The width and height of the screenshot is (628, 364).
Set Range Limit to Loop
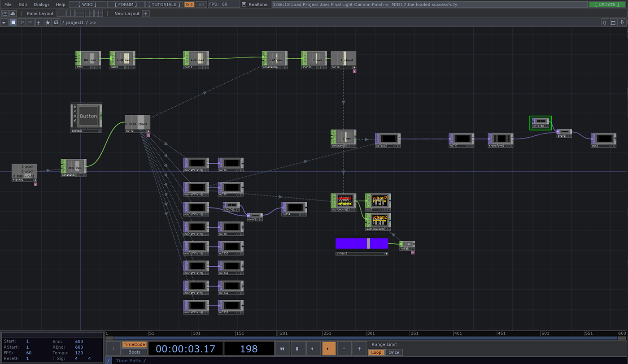coord(376,352)
